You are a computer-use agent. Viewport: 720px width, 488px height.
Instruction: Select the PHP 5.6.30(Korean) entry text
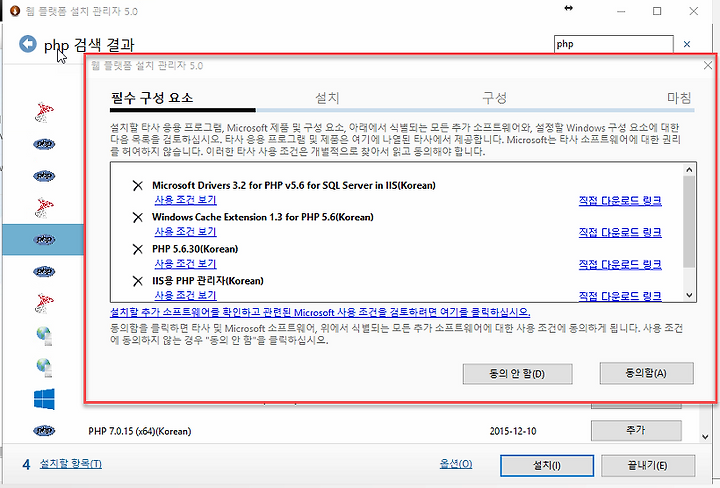point(195,249)
